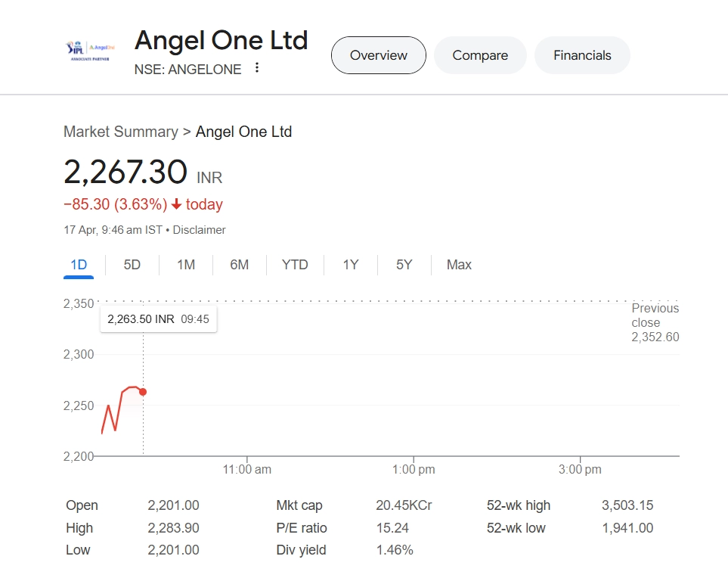
Task: Click the 2,263.50 INR chart tooltip
Action: point(158,319)
